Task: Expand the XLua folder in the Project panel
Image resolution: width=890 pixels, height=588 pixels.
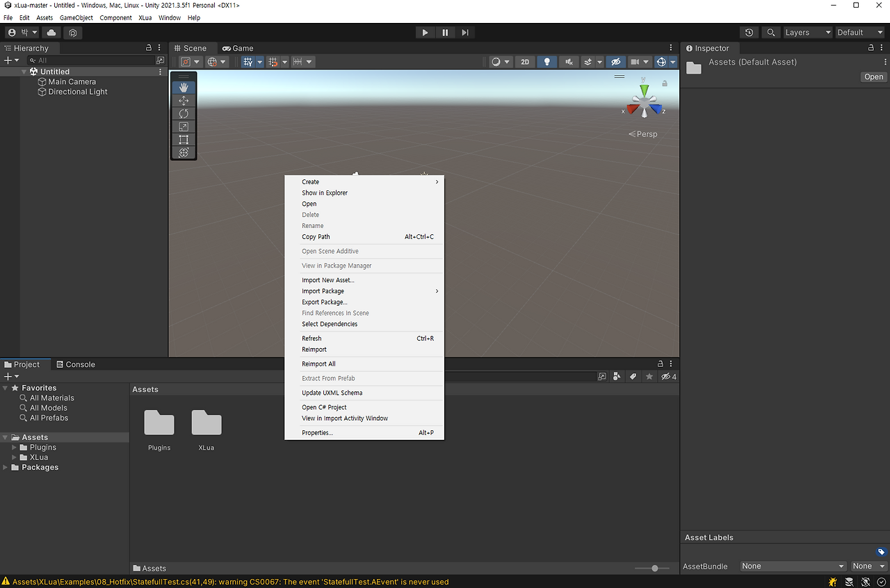Action: coord(13,457)
